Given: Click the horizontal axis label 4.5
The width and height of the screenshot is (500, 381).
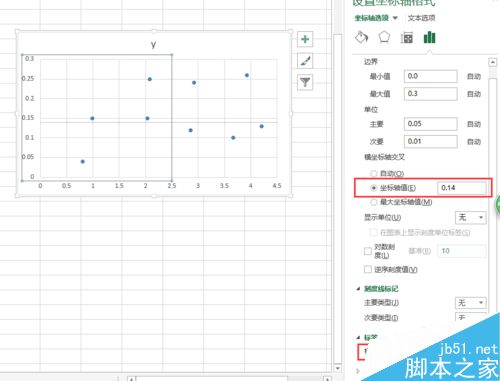Looking at the screenshot, I should tap(277, 186).
